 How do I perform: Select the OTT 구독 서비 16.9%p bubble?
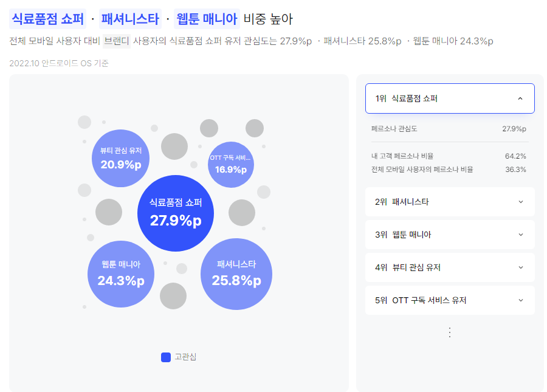click(230, 164)
